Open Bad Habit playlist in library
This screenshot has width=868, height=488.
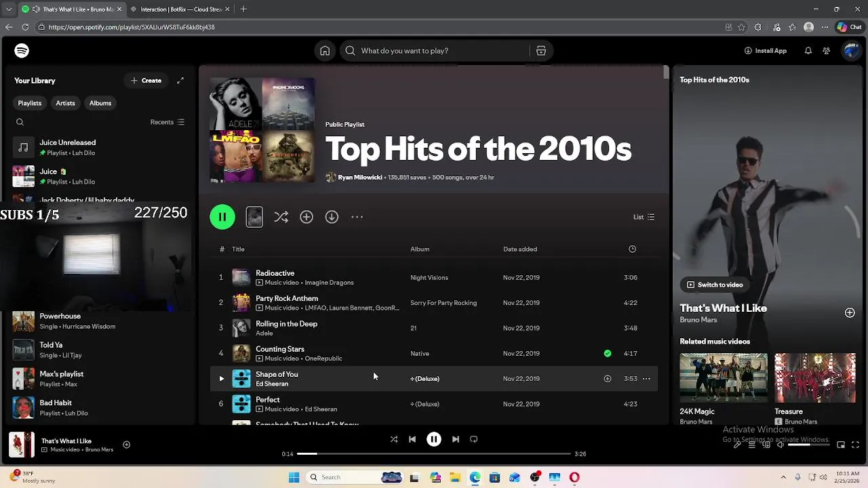coord(100,407)
